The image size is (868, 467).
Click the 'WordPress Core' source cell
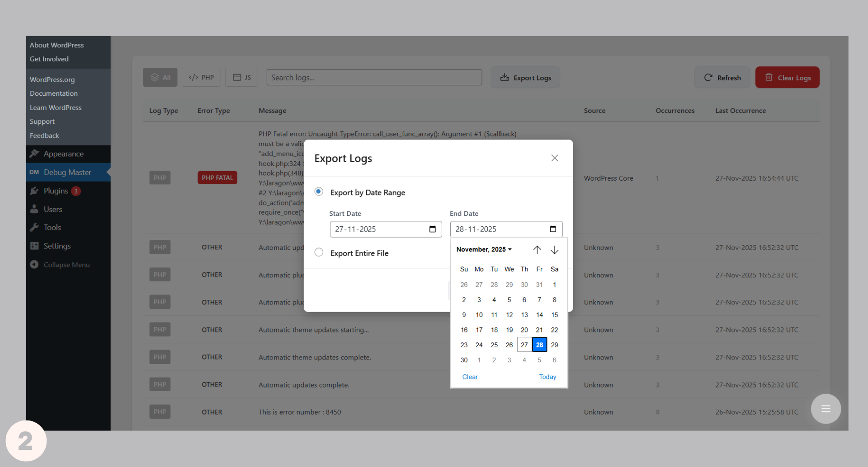pos(609,178)
